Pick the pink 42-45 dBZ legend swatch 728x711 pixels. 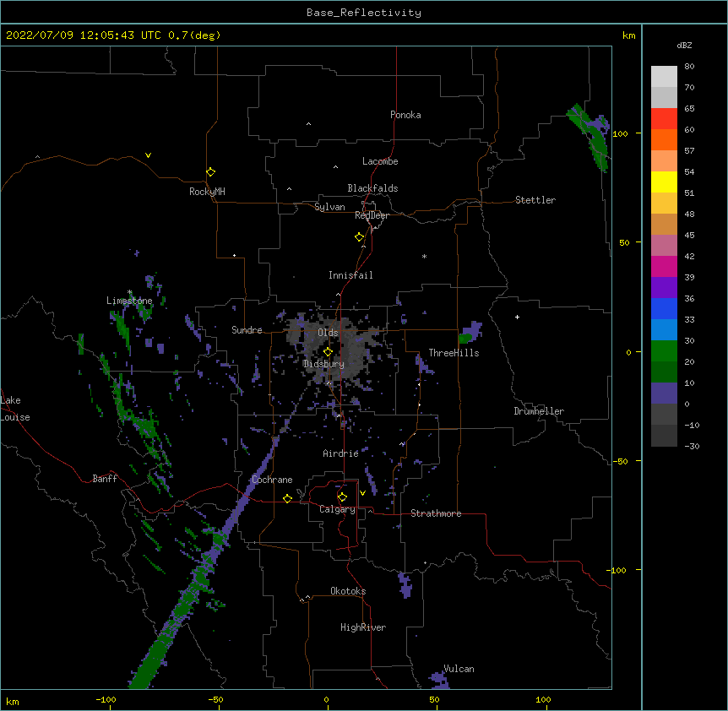tap(664, 246)
